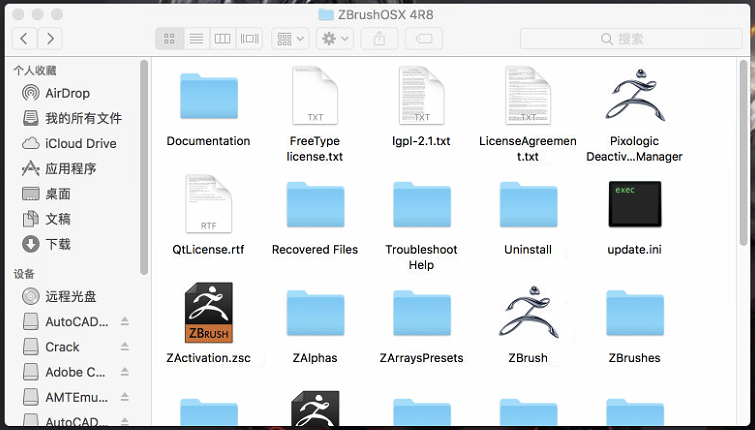Select the AMTEmu... volume in sidebar
The width and height of the screenshot is (755, 430).
pyautogui.click(x=65, y=397)
